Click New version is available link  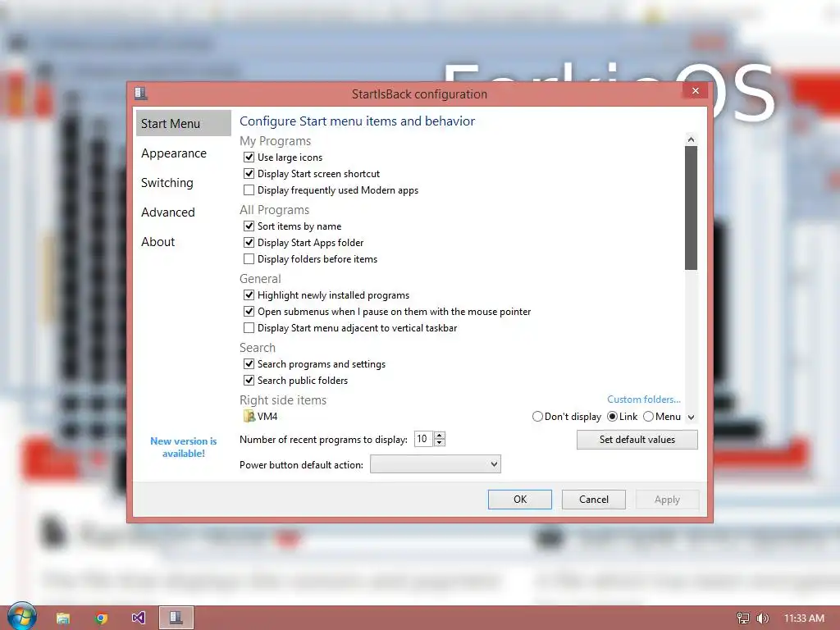pos(183,447)
